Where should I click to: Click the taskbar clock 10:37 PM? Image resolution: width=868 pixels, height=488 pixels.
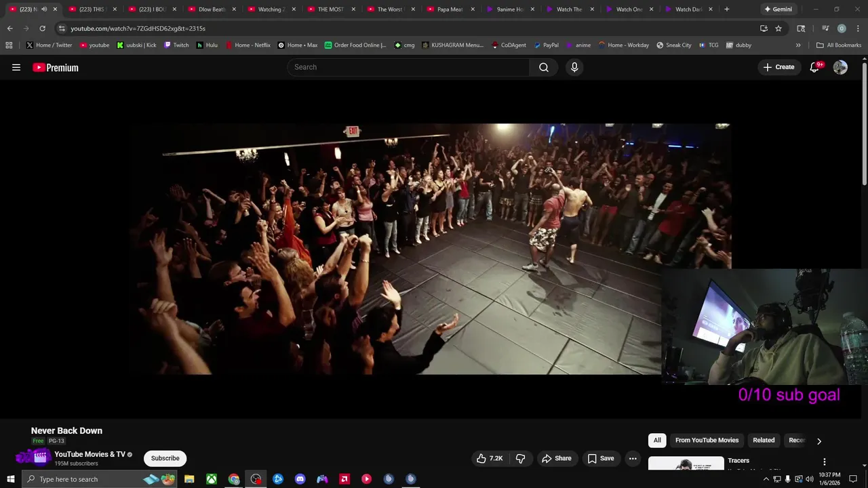pos(829,479)
